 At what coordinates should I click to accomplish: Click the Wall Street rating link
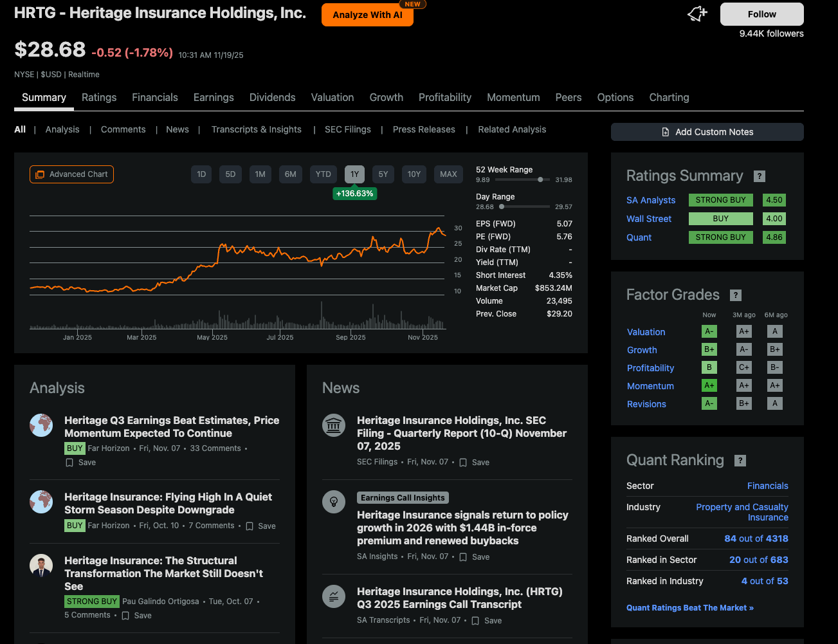tap(649, 219)
